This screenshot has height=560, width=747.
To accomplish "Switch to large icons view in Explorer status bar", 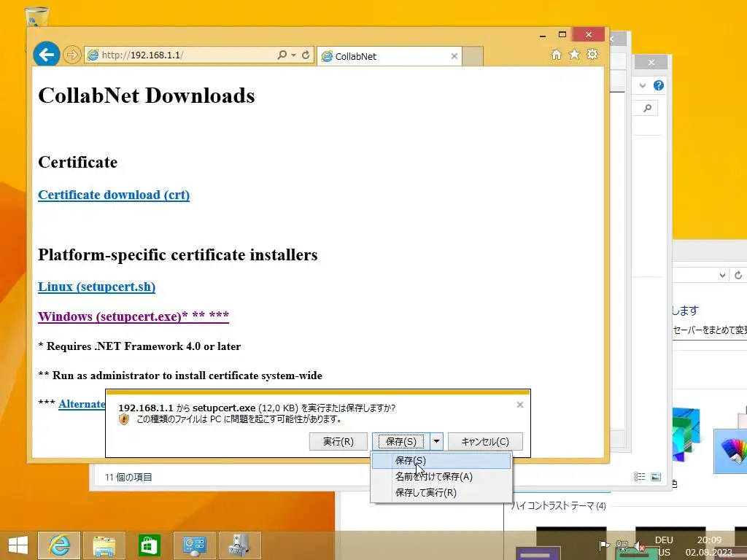I will point(656,477).
